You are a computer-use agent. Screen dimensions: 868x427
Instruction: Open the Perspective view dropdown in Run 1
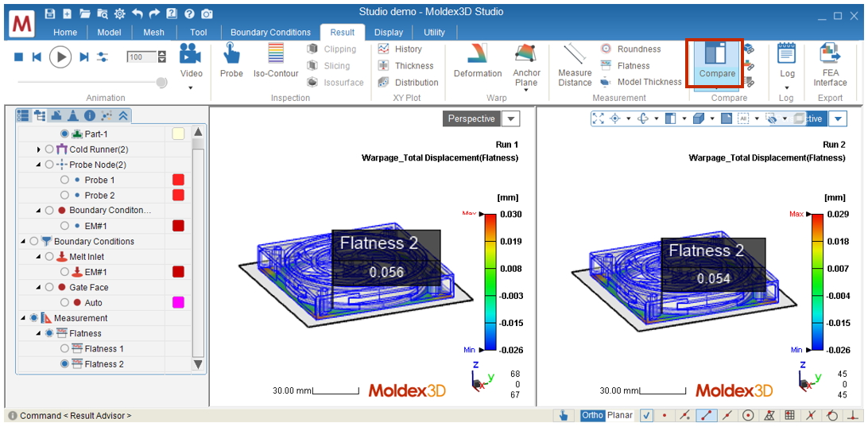(x=512, y=118)
